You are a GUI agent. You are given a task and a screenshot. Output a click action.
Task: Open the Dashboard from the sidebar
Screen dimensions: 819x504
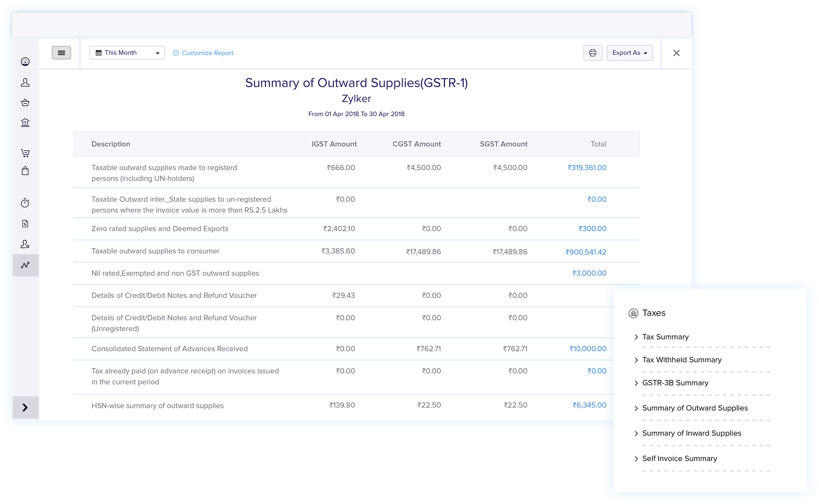click(x=26, y=62)
